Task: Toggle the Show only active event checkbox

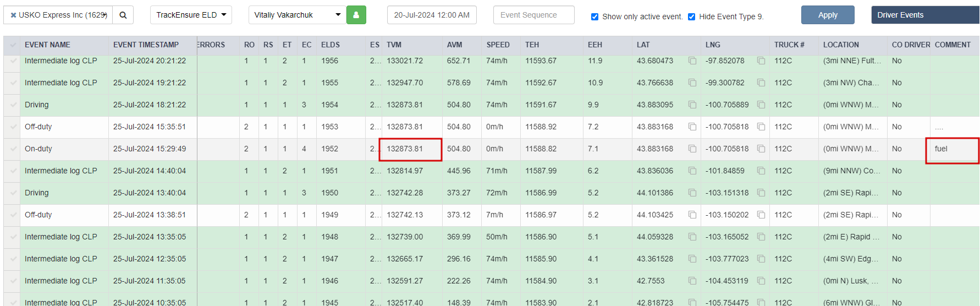Action: 594,17
